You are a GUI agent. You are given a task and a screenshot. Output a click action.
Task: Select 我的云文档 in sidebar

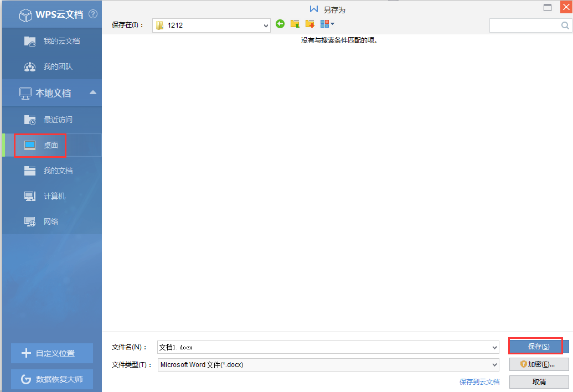tap(61, 41)
